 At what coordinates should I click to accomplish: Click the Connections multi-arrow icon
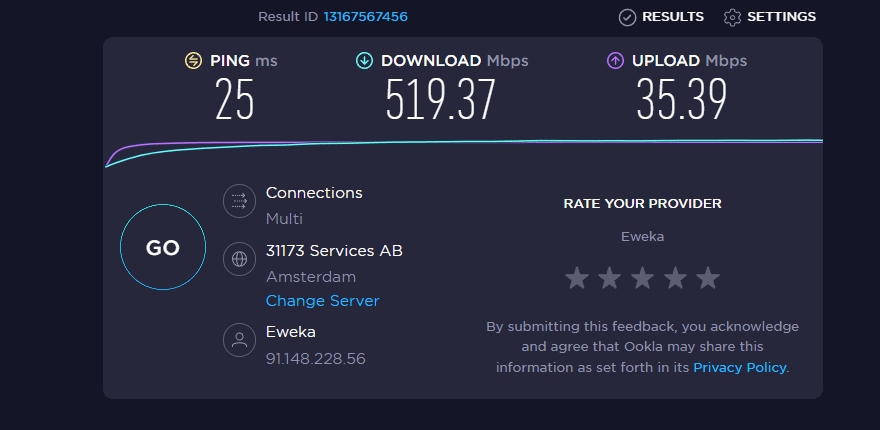tap(239, 201)
